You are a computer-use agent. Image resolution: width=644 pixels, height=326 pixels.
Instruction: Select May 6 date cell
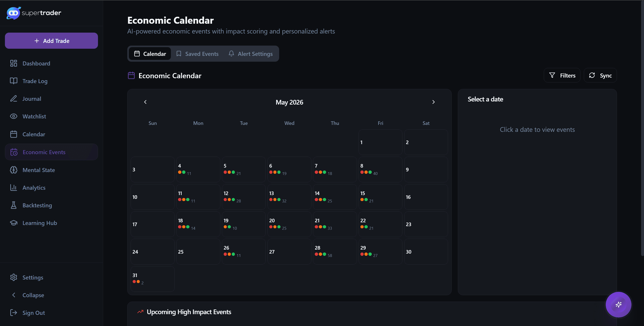(289, 169)
